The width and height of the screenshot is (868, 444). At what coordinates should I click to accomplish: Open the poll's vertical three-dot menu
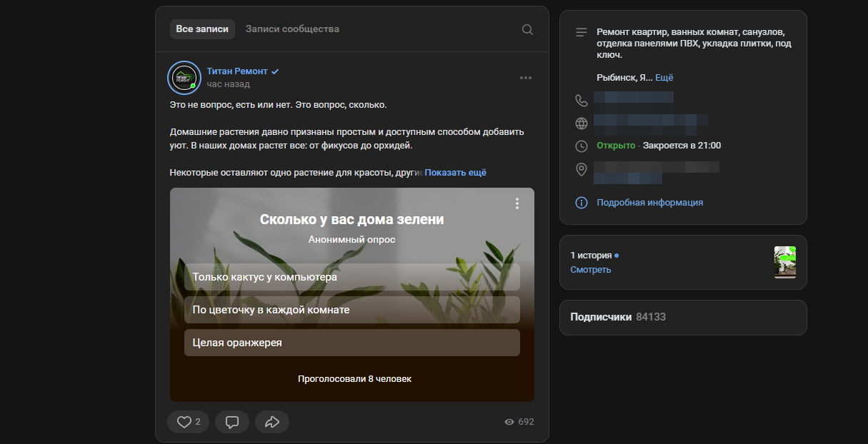pyautogui.click(x=517, y=203)
